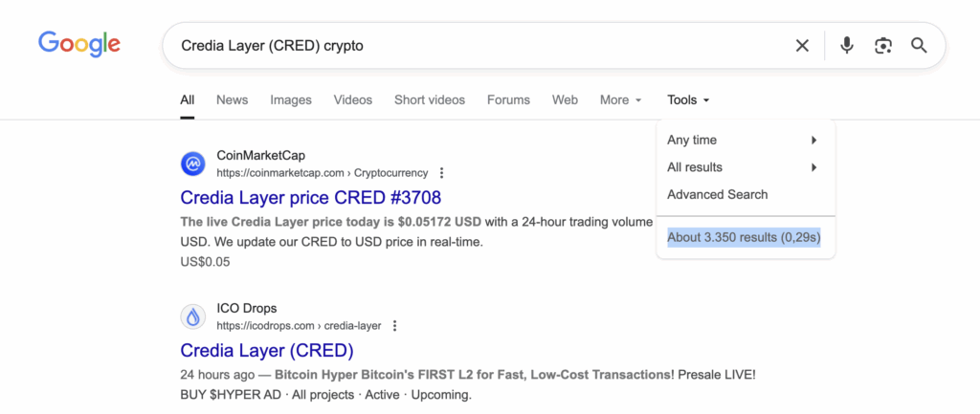Open Google Lens image search

pyautogui.click(x=882, y=45)
